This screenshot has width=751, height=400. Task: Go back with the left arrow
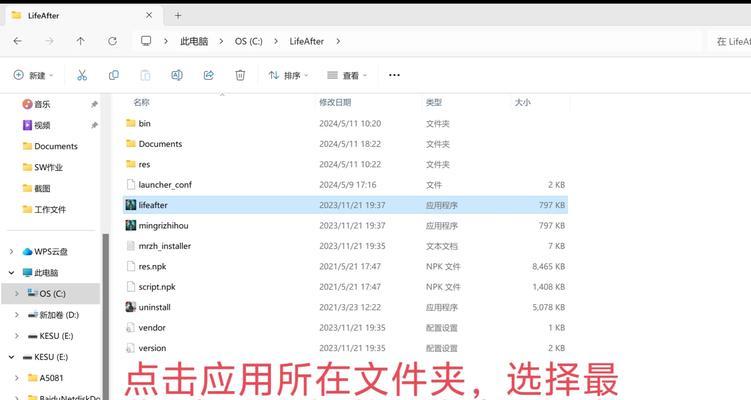point(18,41)
